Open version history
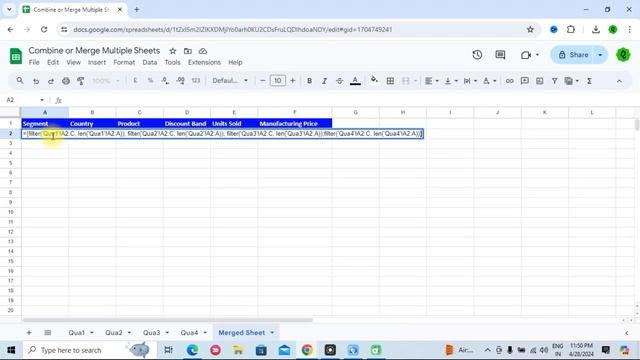Screen dimensions: 640x360 coord(477,55)
